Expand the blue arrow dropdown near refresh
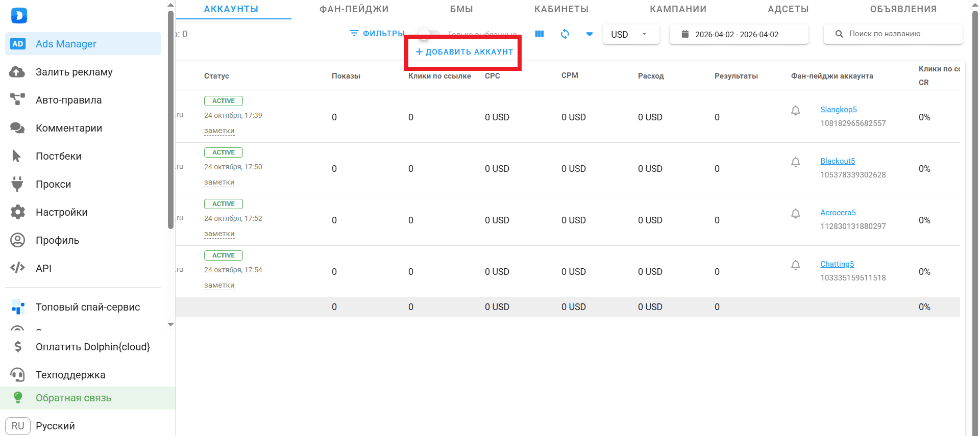 point(590,34)
